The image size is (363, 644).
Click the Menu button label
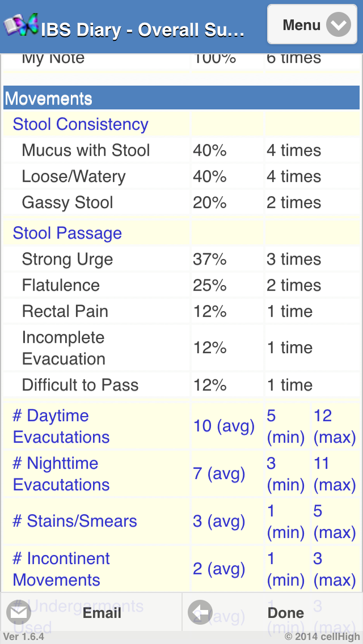pyautogui.click(x=302, y=25)
